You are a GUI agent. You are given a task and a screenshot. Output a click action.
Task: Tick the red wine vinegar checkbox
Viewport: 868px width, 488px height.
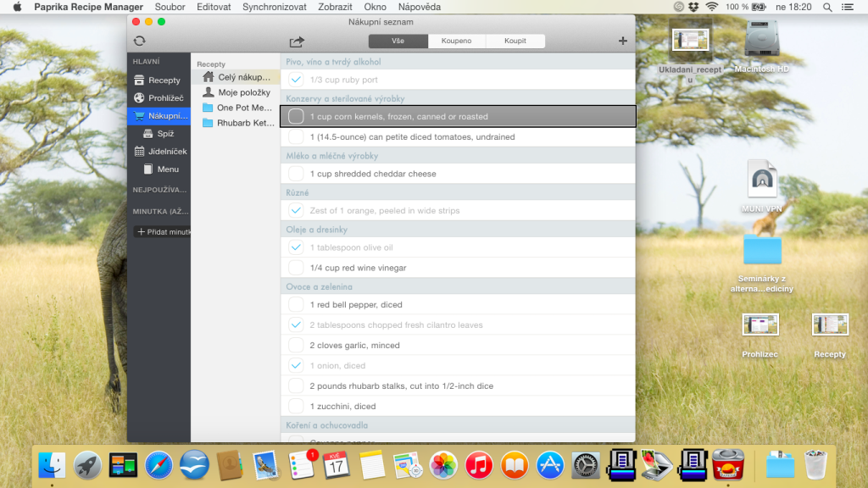(296, 268)
